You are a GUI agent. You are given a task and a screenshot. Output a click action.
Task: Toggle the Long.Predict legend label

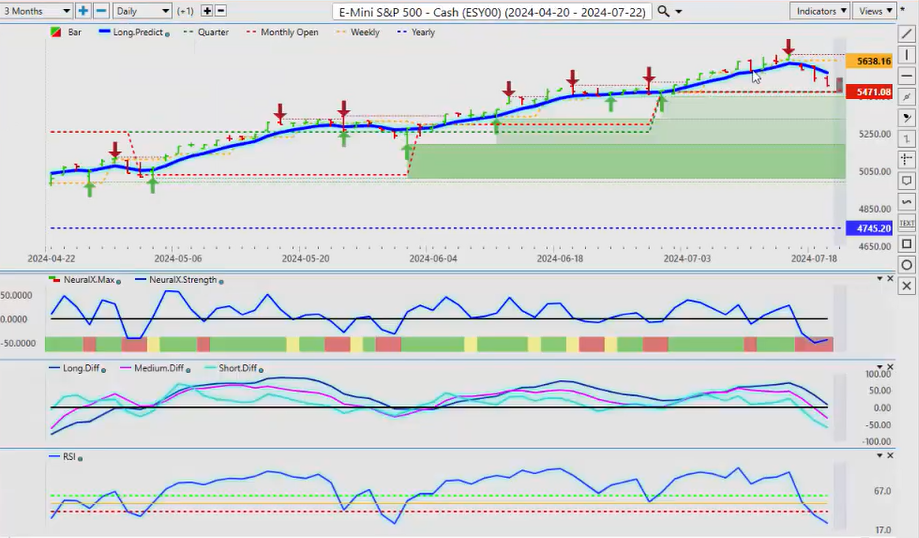[x=138, y=32]
